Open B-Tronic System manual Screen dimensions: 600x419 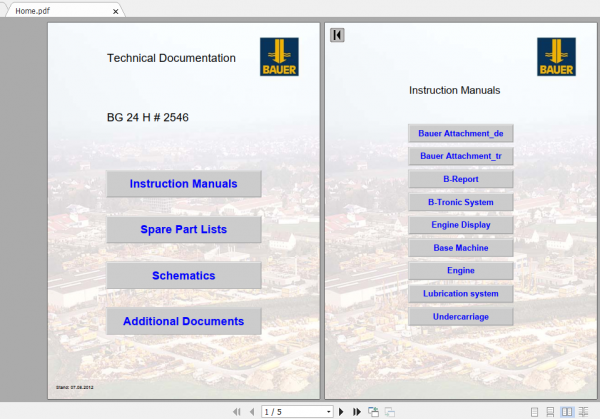click(461, 202)
